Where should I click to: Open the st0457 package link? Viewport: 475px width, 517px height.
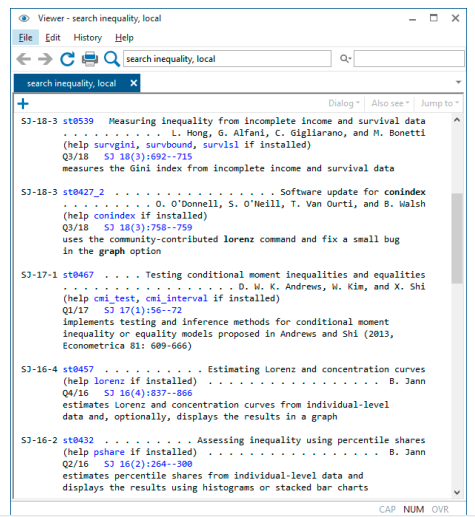coord(78,369)
